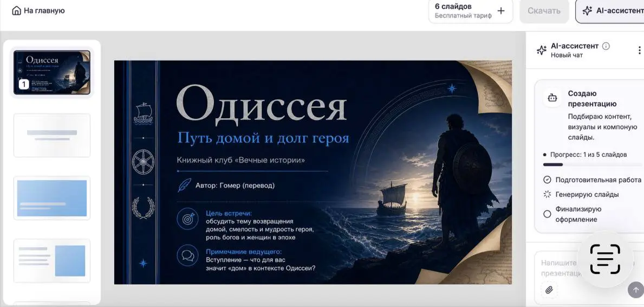
Task: Click the 'Генерирую слайды' spinner icon
Action: (547, 194)
